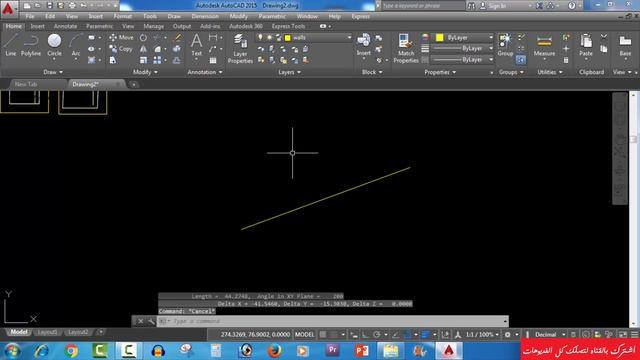This screenshot has width=640, height=360.
Task: Click the Group tool
Action: click(x=505, y=45)
